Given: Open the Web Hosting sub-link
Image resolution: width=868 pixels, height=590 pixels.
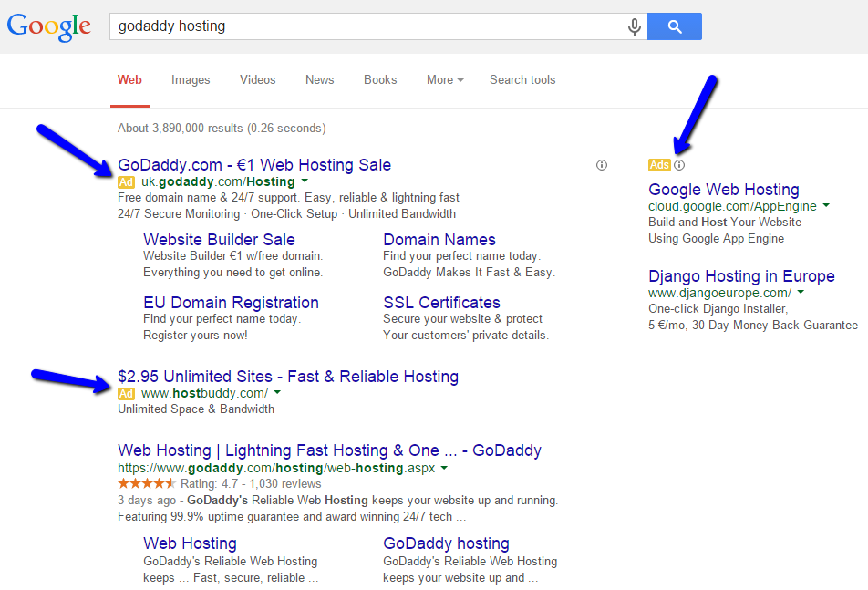Looking at the screenshot, I should pos(190,543).
